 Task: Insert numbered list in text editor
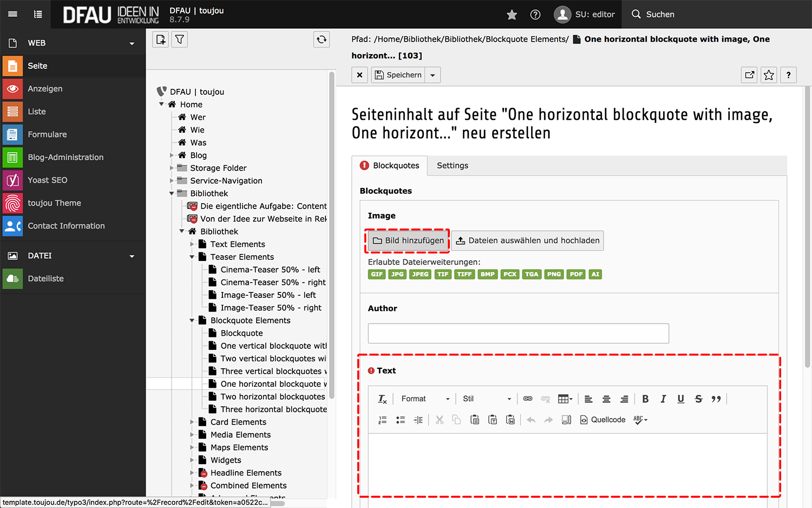[383, 420]
